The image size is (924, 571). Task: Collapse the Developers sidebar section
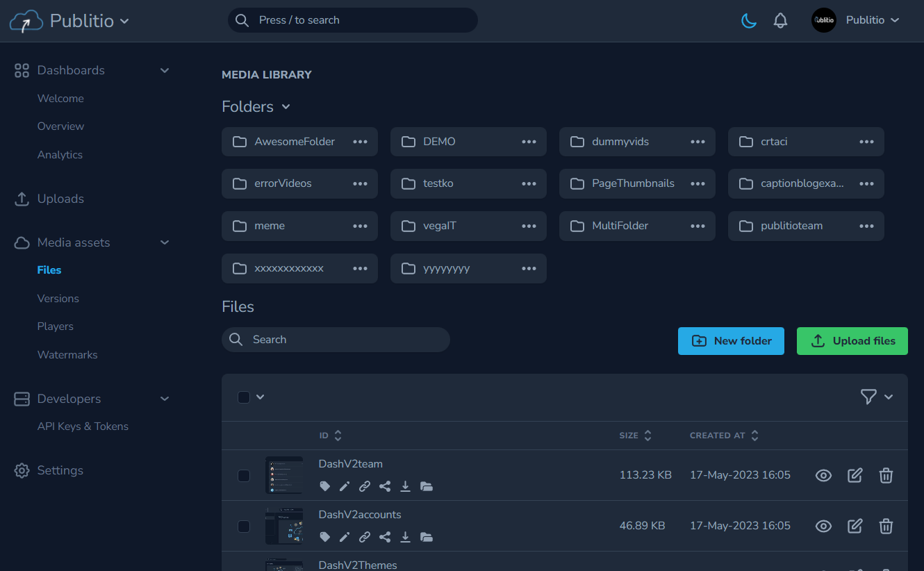tap(165, 399)
